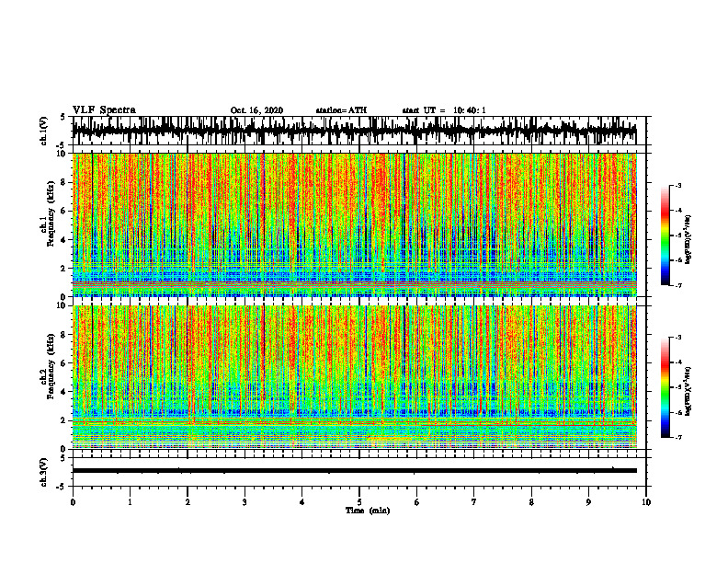Click the '10' tick atop ch.2 frequency axis
Image resolution: width=728 pixels, height=563 pixels.
63,306
